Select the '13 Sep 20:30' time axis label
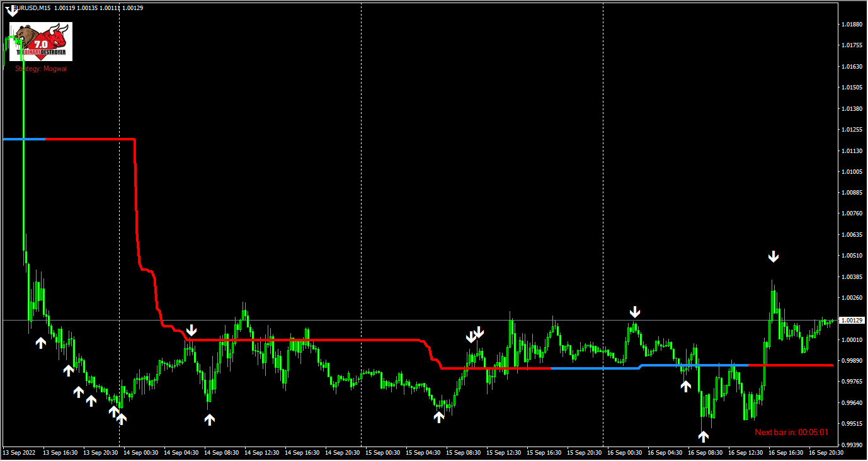Screen dimensions: 868x461 pos(101,452)
